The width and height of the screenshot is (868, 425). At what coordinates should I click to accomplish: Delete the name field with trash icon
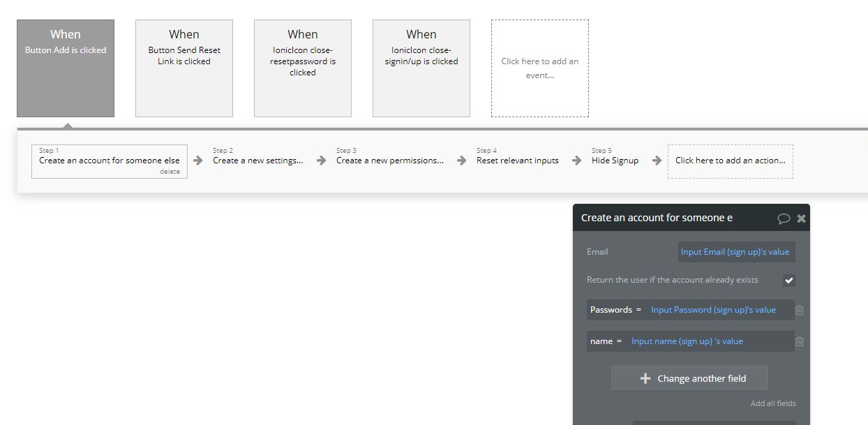click(800, 341)
